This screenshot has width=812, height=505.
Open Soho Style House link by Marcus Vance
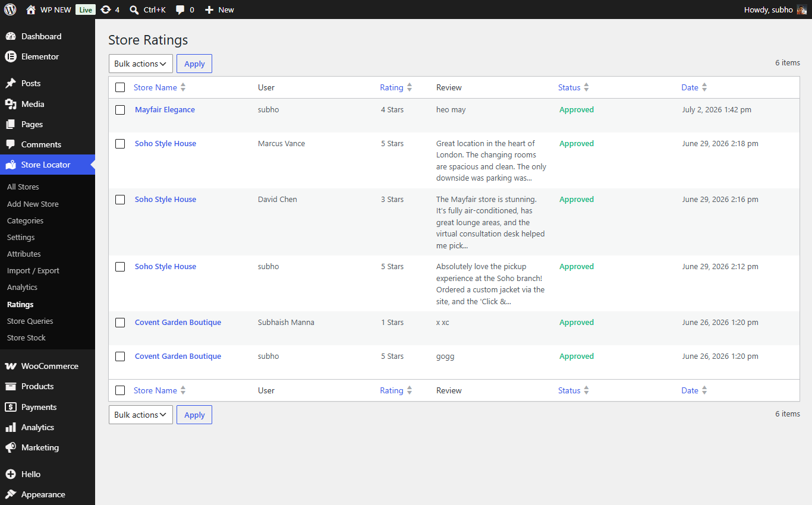point(165,144)
